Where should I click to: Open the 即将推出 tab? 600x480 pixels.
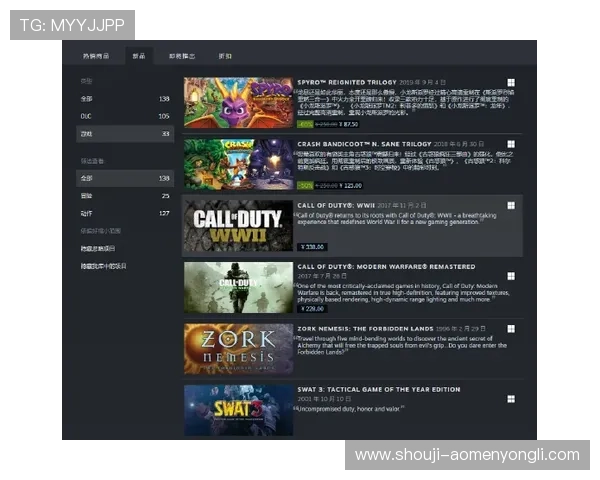point(182,56)
